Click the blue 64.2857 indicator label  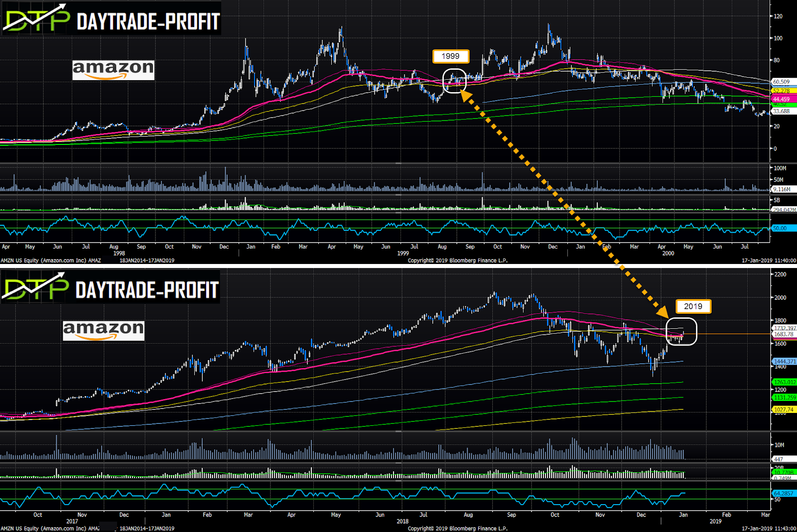[784, 493]
